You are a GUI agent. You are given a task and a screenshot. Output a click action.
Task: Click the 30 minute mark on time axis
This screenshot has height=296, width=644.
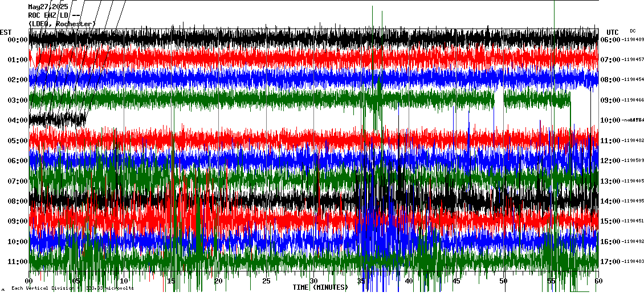(x=313, y=281)
